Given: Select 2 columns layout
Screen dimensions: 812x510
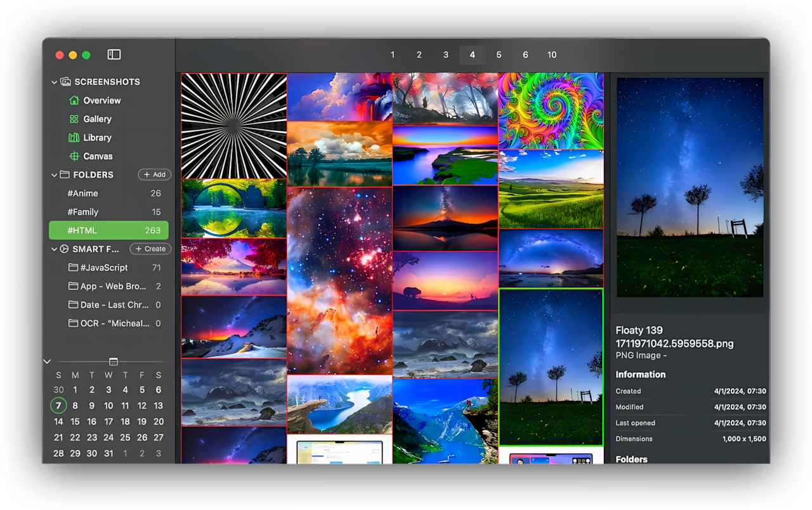Looking at the screenshot, I should [419, 55].
